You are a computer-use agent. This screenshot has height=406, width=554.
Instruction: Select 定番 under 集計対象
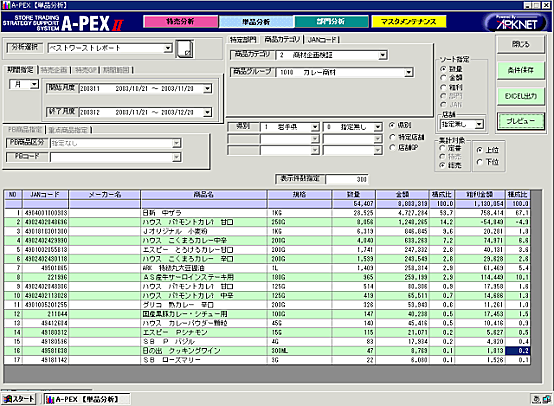tap(442, 148)
